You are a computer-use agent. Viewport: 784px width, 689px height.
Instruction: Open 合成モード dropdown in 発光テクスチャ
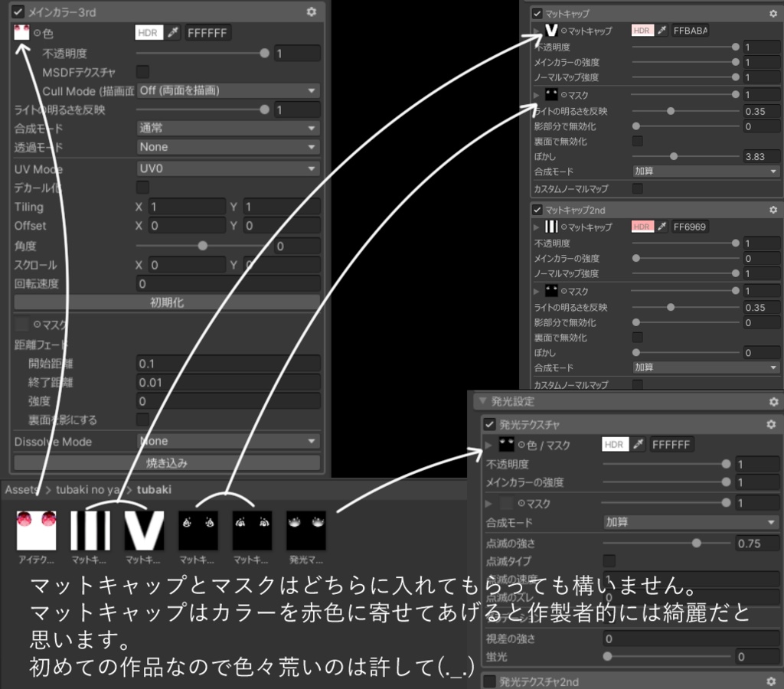tap(691, 522)
